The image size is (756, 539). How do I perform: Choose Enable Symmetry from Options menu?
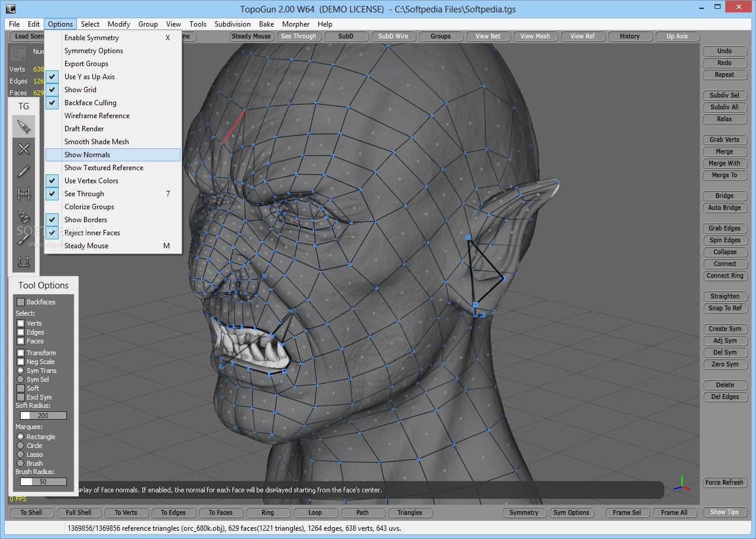tap(113, 38)
